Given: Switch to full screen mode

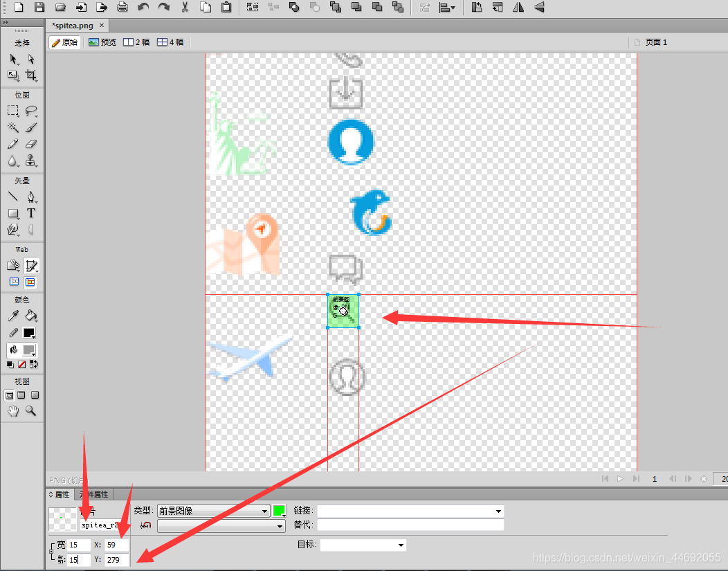Looking at the screenshot, I should coord(35,395).
